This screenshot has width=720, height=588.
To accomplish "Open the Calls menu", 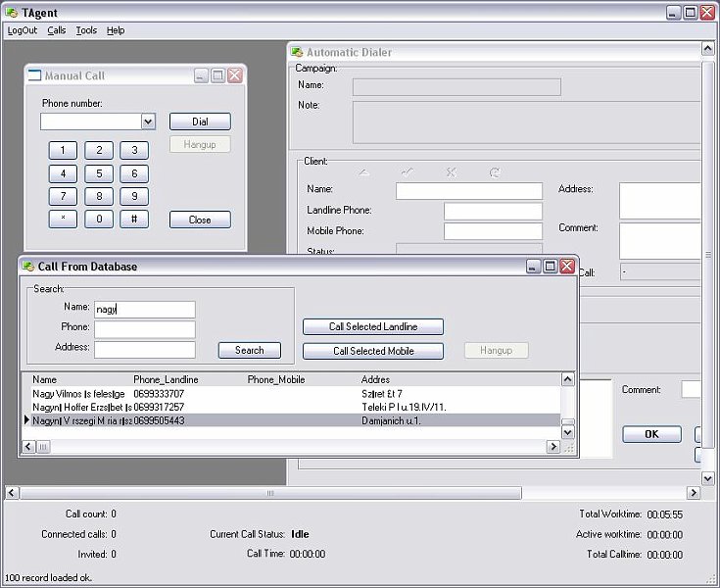I will [x=57, y=30].
